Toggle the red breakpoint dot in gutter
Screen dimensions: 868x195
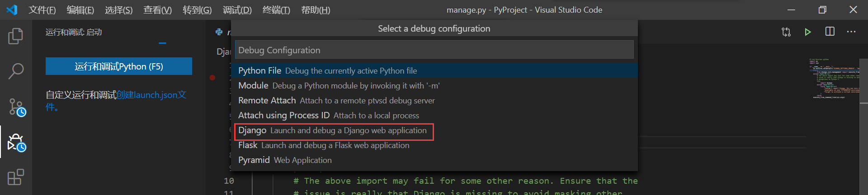point(212,78)
